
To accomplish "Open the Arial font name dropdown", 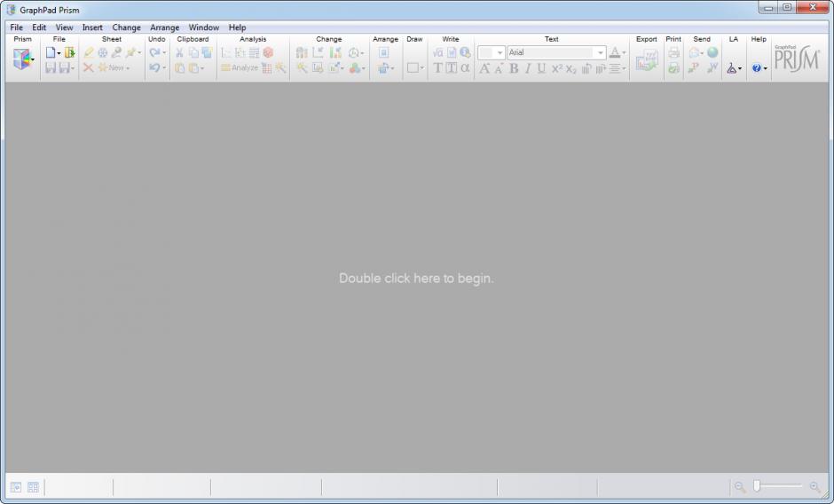I will (601, 52).
